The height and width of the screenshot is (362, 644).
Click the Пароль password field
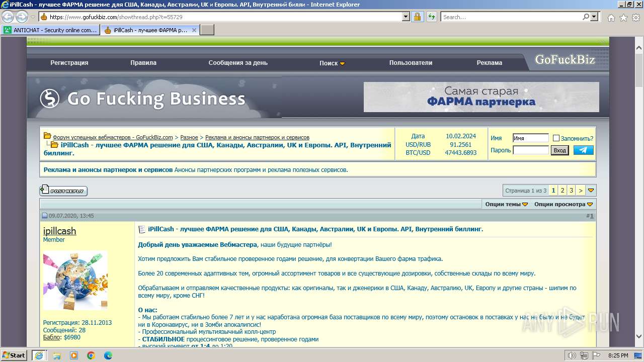[531, 150]
